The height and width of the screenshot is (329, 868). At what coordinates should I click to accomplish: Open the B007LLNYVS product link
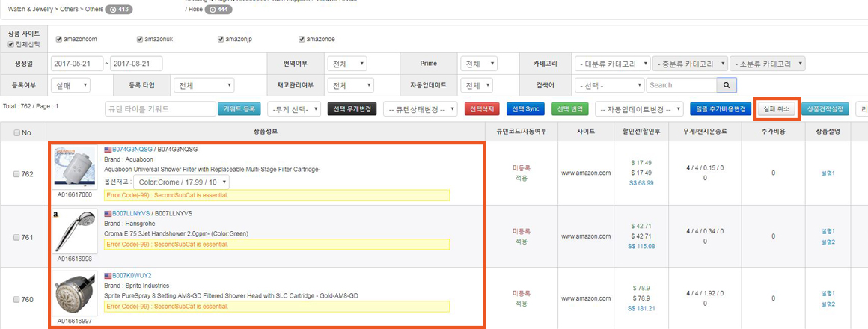tap(132, 213)
